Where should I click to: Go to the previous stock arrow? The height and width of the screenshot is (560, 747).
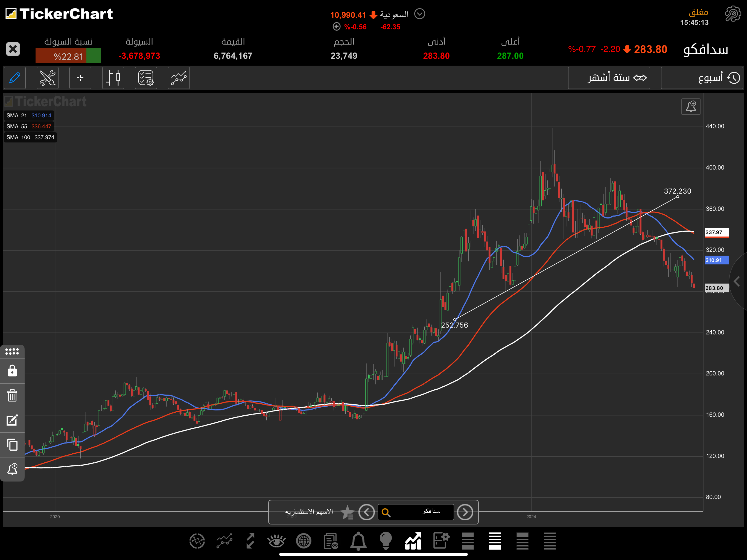[367, 512]
